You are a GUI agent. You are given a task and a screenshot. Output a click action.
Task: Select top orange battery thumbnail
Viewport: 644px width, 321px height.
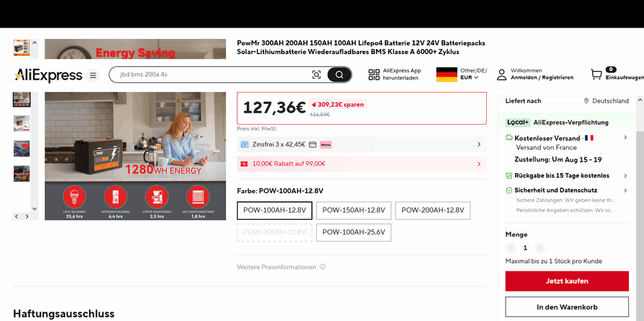pos(22,48)
